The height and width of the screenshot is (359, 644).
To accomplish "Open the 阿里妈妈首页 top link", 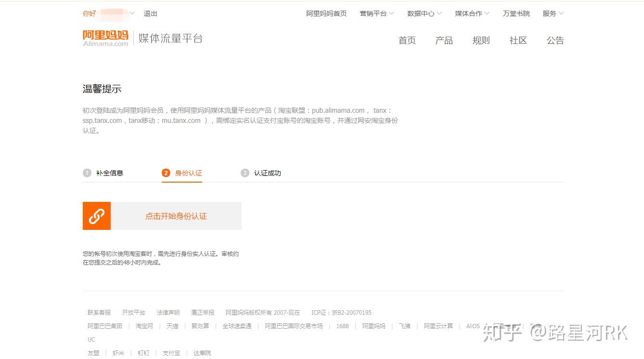I will [327, 13].
